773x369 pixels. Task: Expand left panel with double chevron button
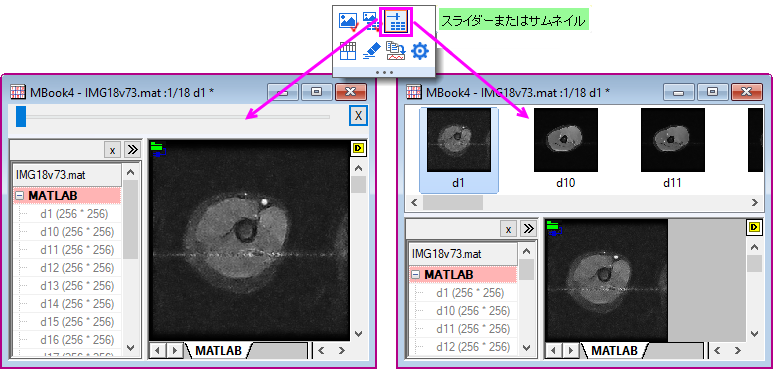point(132,150)
